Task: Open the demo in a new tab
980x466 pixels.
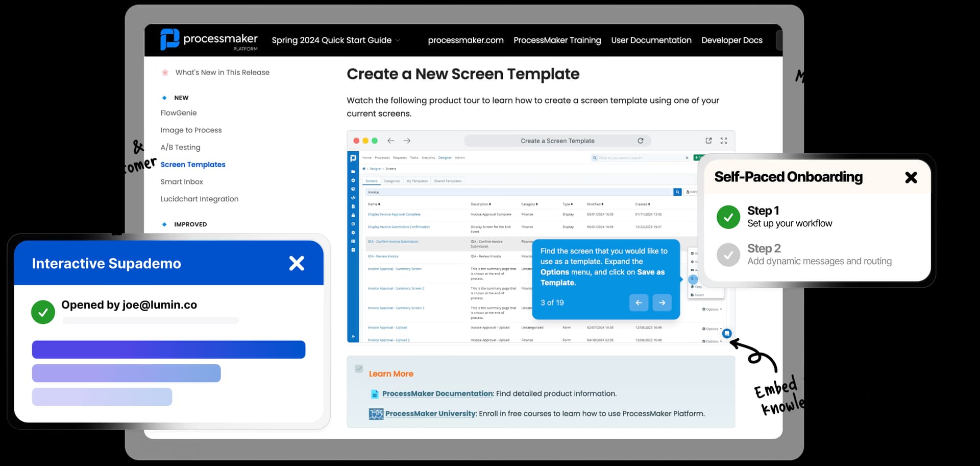Action: coord(708,141)
